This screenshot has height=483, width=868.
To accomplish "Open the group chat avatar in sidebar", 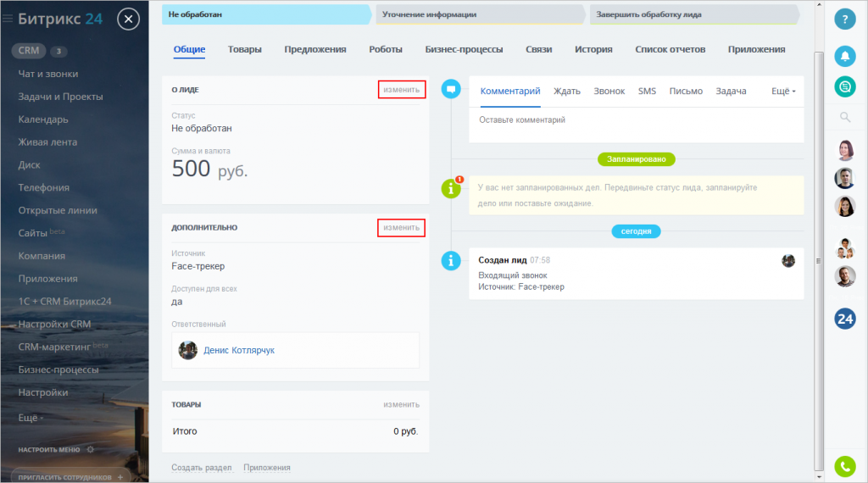I will pyautogui.click(x=845, y=248).
